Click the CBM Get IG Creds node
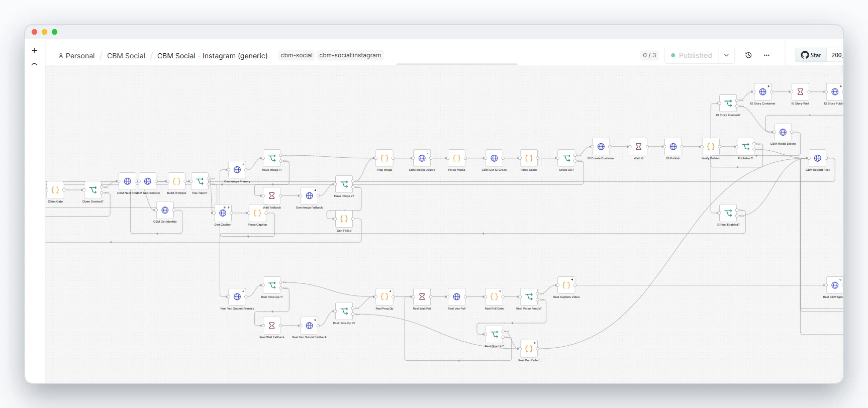The height and width of the screenshot is (408, 868). coord(494,158)
